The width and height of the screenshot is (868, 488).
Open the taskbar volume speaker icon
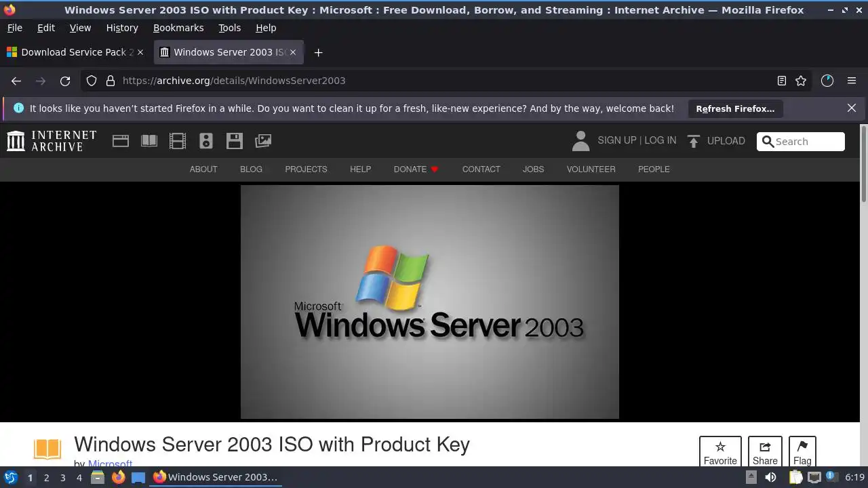pos(770,478)
